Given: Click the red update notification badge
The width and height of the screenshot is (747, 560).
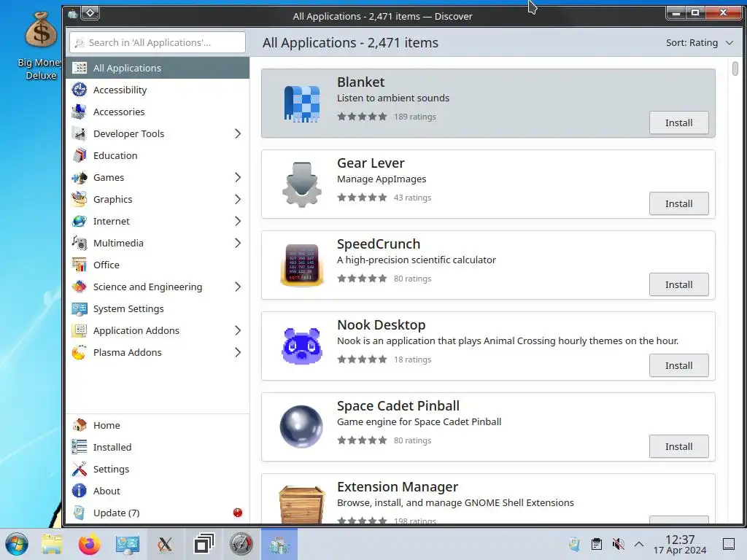Looking at the screenshot, I should (x=238, y=513).
